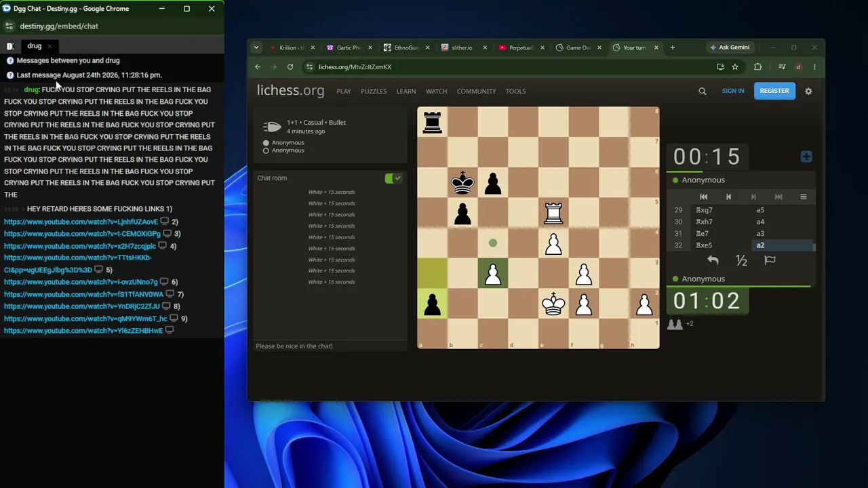
Task: Open the Chrome three-dot menu
Action: (x=814, y=67)
